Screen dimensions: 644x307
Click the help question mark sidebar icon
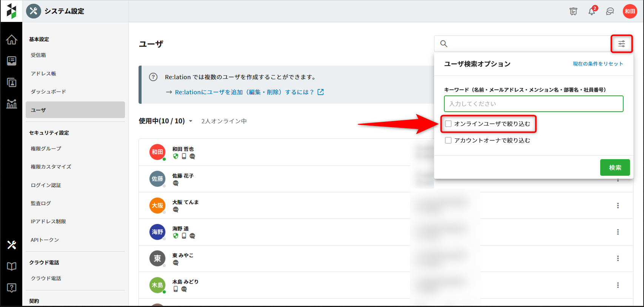(12, 288)
